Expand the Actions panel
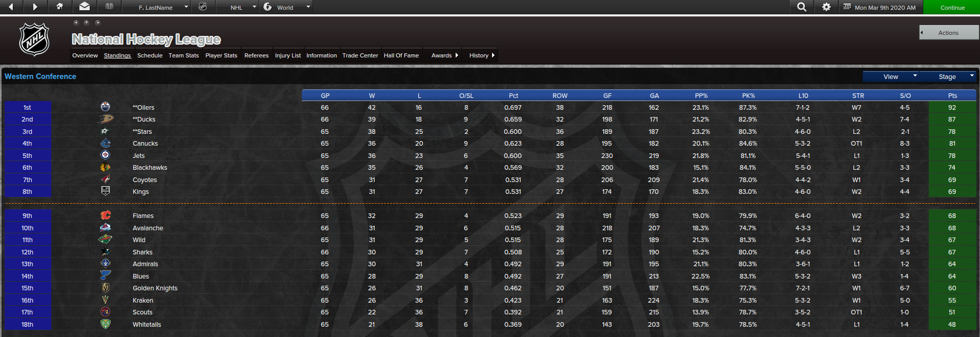980x337 pixels. (x=949, y=32)
